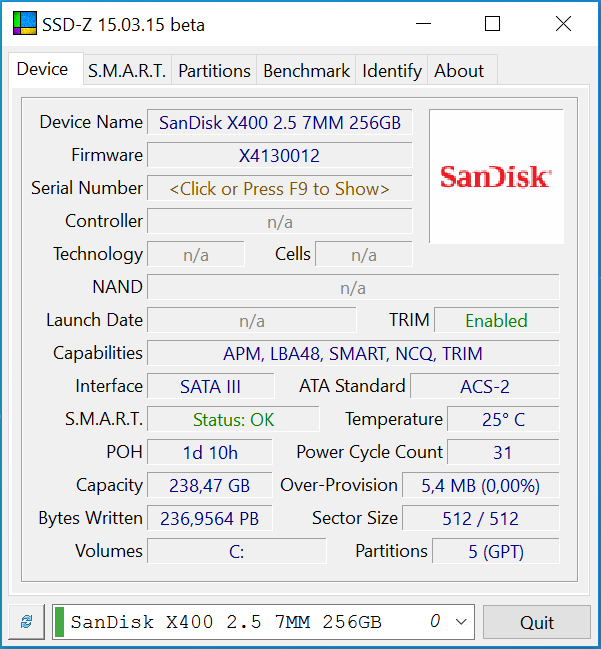Click the Interface value SATA III
601x649 pixels.
coord(211,386)
